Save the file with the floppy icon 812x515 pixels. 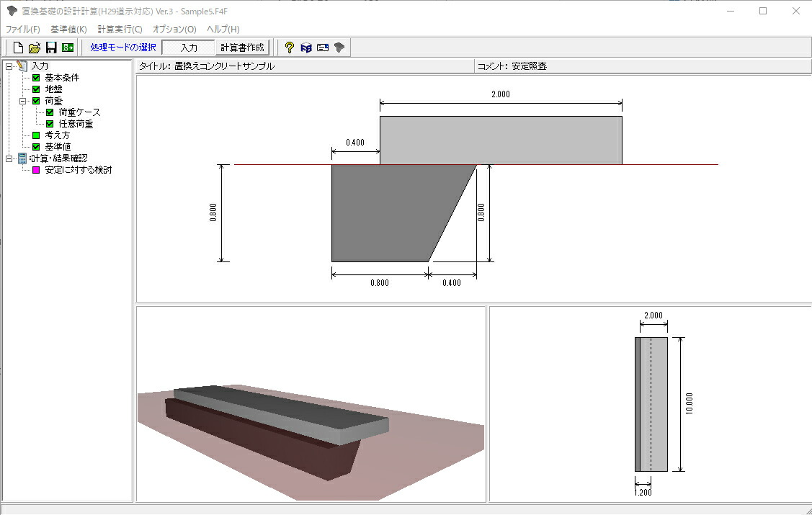pos(50,48)
